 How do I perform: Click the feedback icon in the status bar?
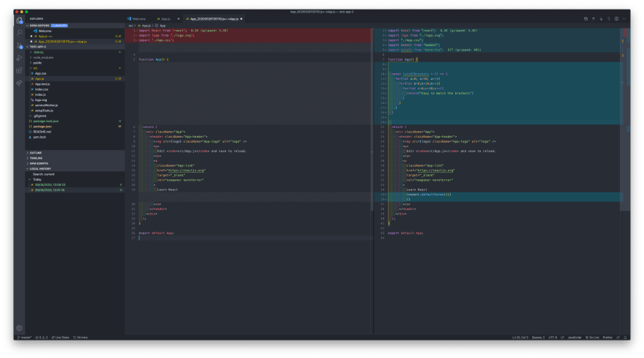618,338
